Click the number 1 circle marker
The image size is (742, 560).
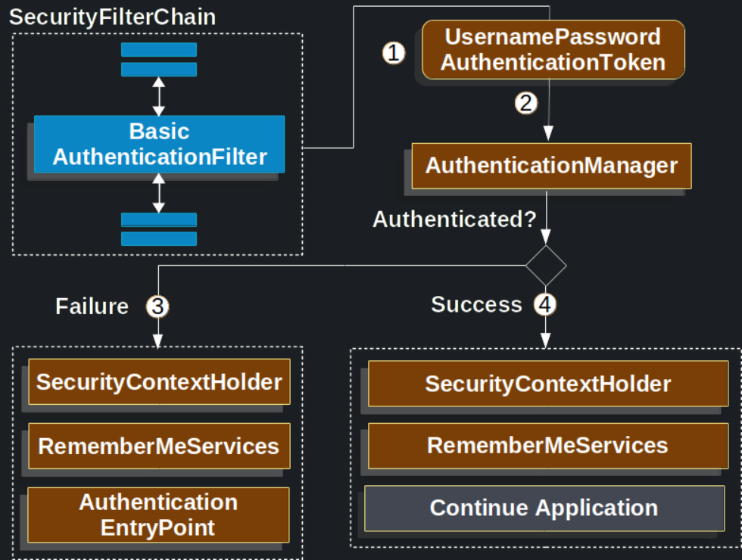tap(393, 53)
